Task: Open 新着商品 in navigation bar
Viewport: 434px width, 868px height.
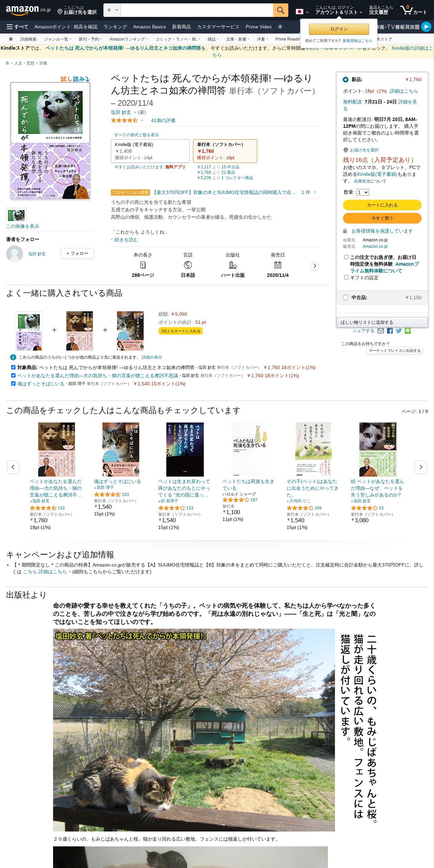Action: point(182,27)
